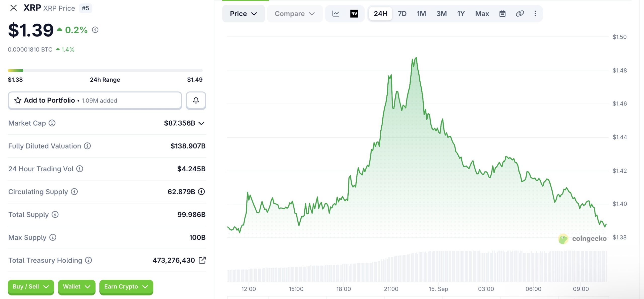
Task: Switch to line chart view icon
Action: 336,14
